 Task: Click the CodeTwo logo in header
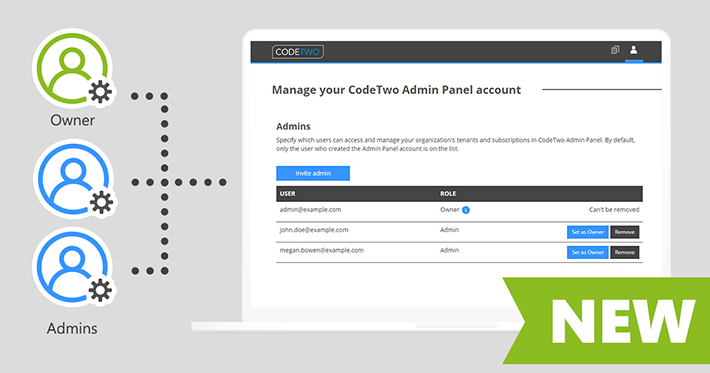pyautogui.click(x=297, y=52)
